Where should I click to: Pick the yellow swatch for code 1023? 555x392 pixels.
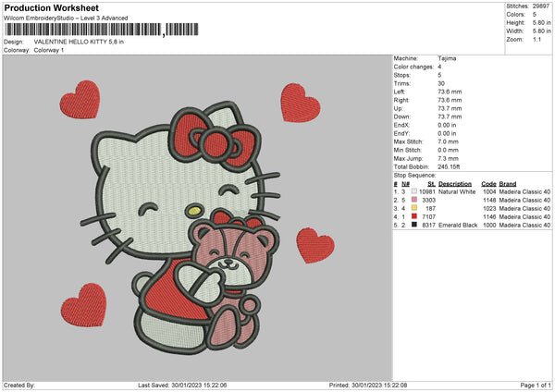pos(414,208)
